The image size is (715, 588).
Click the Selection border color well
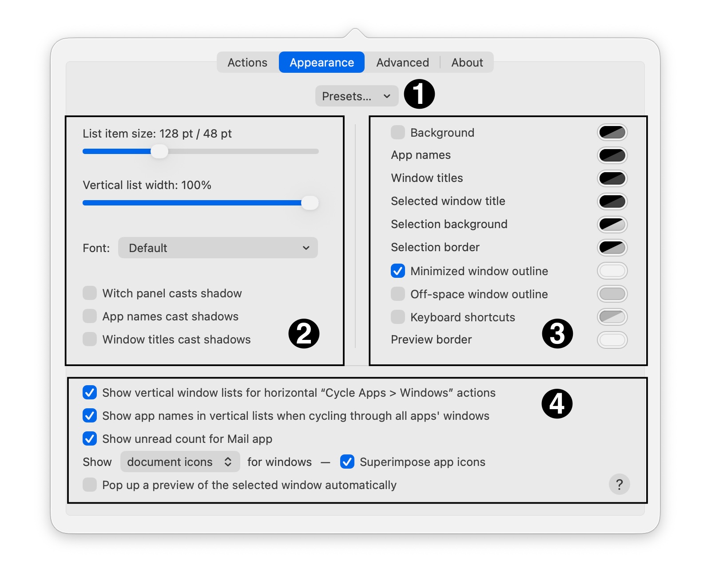(x=612, y=248)
